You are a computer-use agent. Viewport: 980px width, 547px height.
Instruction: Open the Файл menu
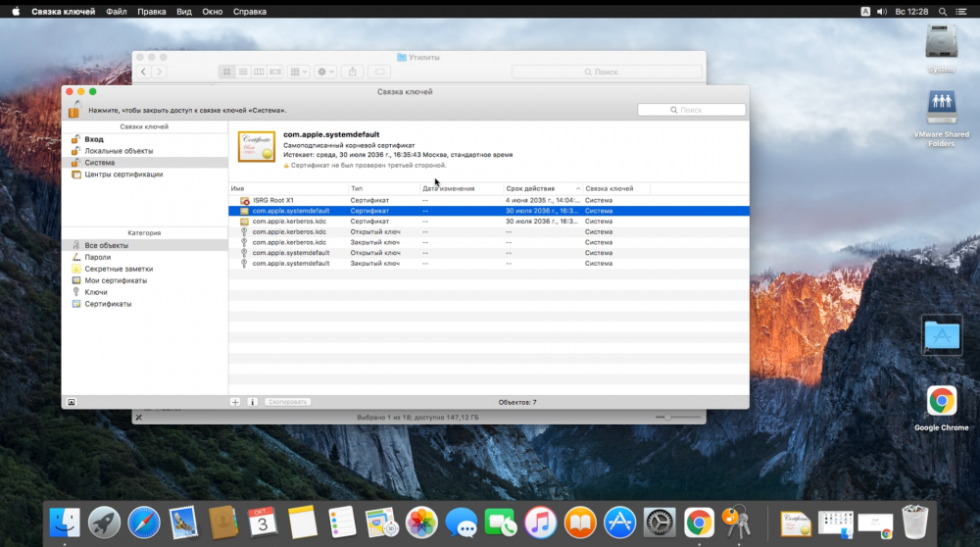point(117,11)
